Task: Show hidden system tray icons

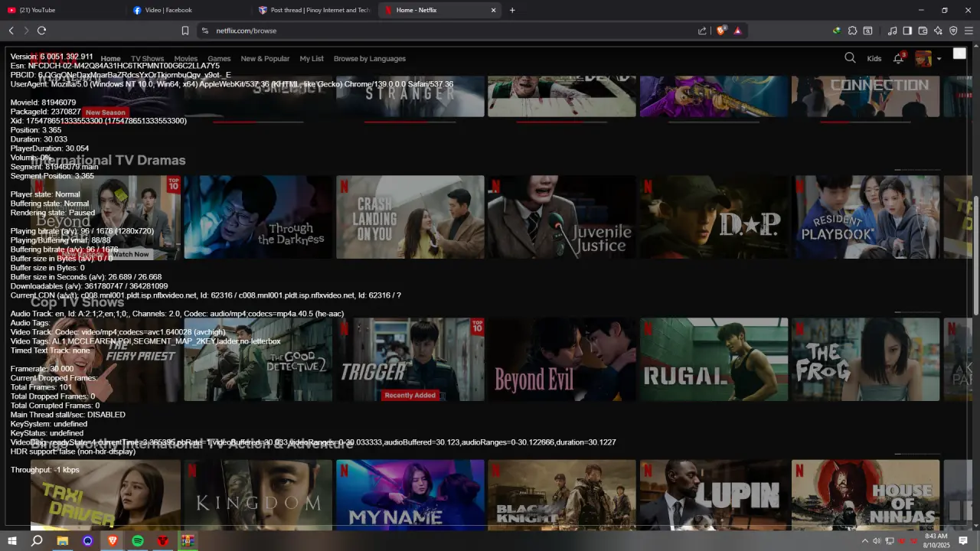Action: pos(865,541)
